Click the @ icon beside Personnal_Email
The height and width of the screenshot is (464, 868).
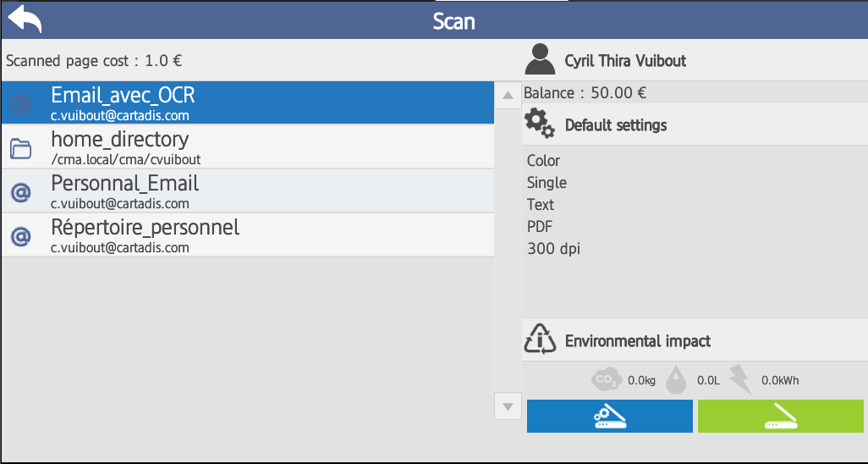(x=20, y=192)
